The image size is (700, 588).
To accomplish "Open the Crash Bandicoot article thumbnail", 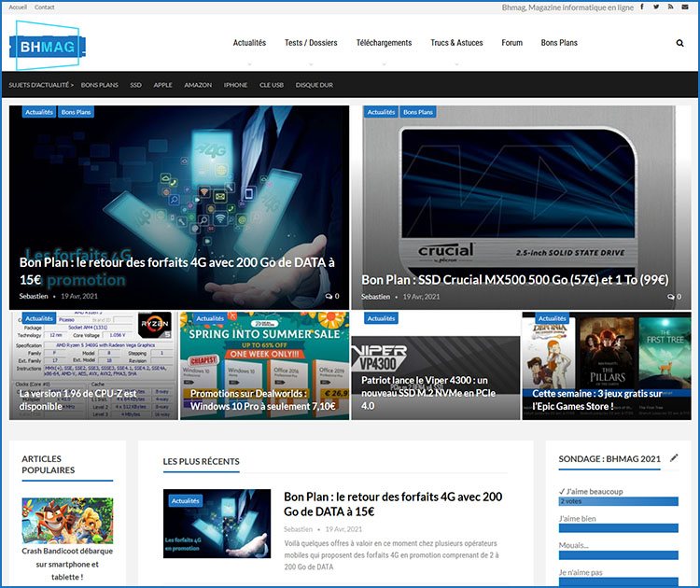I will click(67, 520).
